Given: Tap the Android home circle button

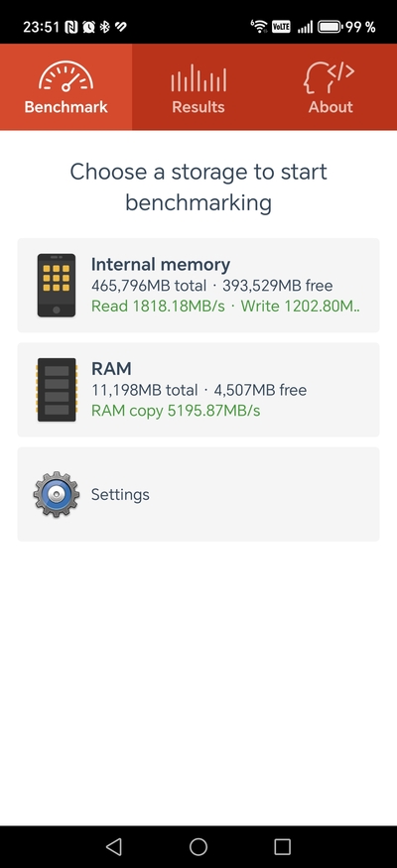Looking at the screenshot, I should coord(198,846).
